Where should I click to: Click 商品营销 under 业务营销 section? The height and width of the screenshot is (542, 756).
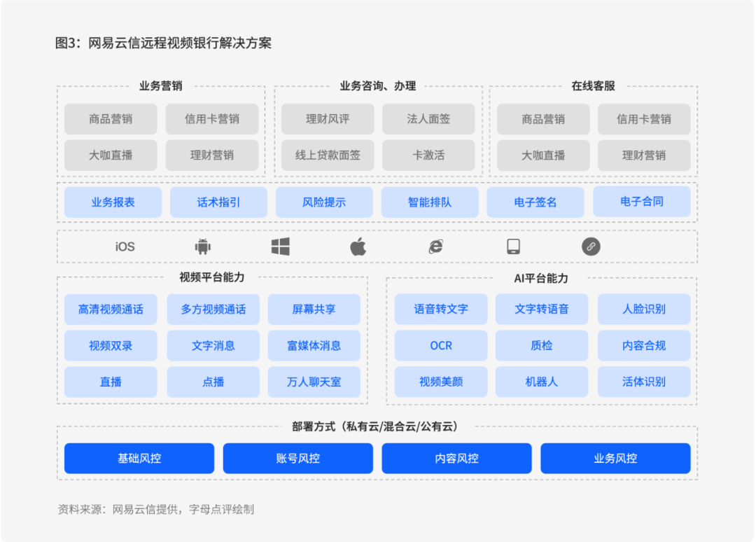click(x=111, y=119)
